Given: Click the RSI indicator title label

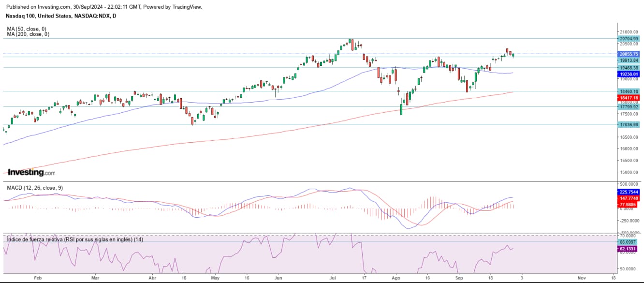Looking at the screenshot, I should (74, 239).
